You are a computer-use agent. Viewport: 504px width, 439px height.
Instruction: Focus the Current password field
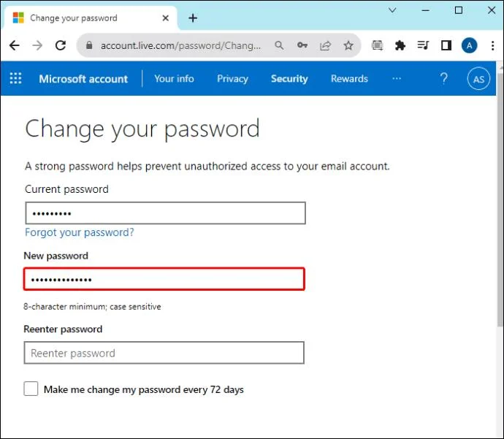click(165, 213)
